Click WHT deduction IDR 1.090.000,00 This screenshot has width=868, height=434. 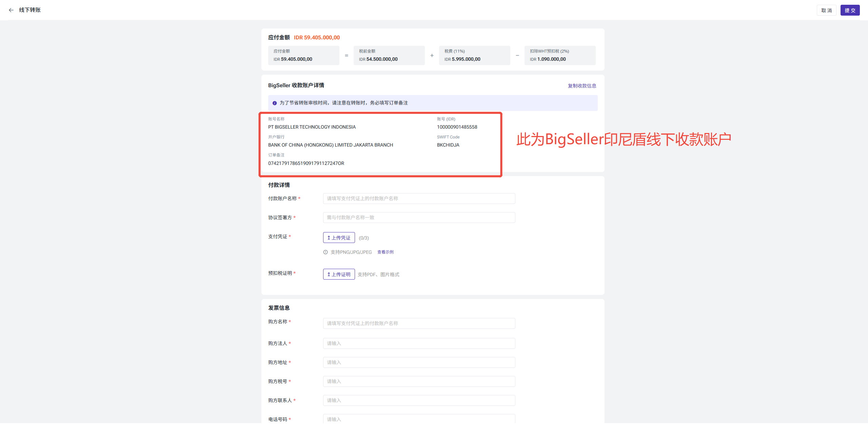click(x=548, y=59)
